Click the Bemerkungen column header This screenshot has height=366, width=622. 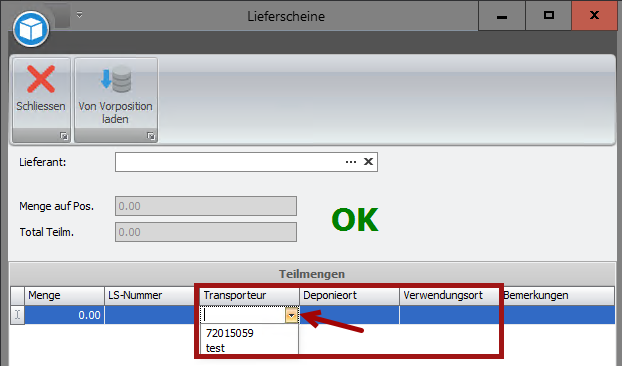tap(557, 295)
